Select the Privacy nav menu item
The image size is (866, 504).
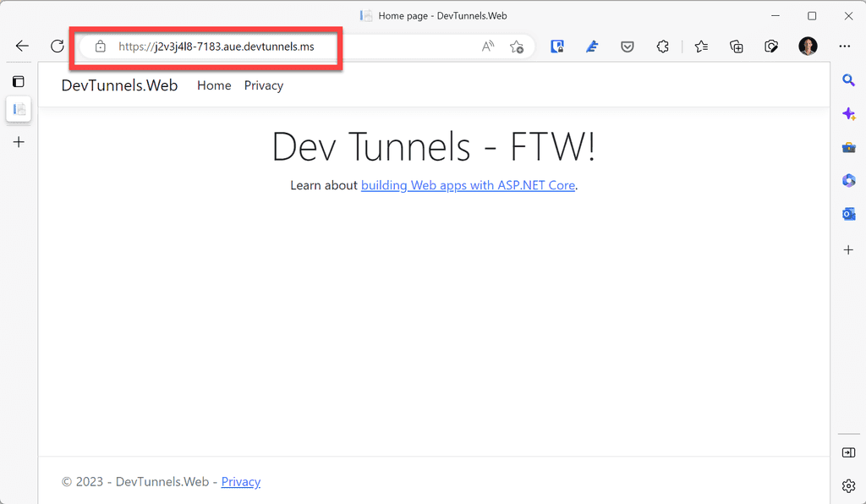coord(264,85)
